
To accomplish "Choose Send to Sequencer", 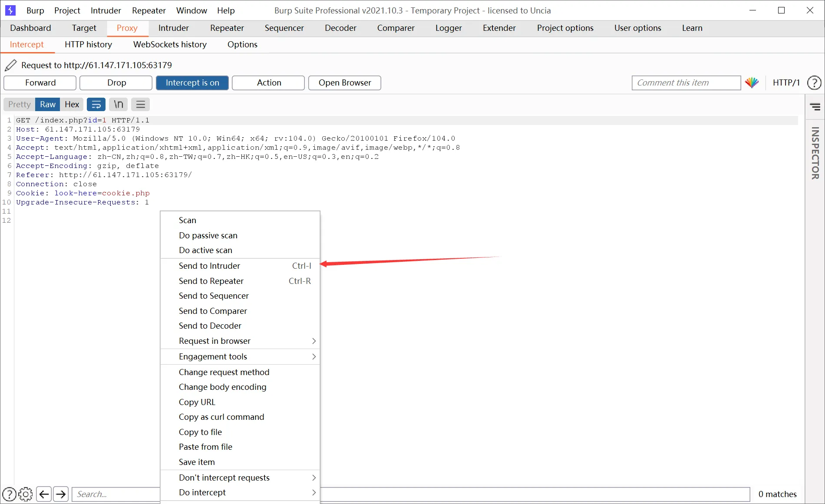I will (x=240, y=296).
